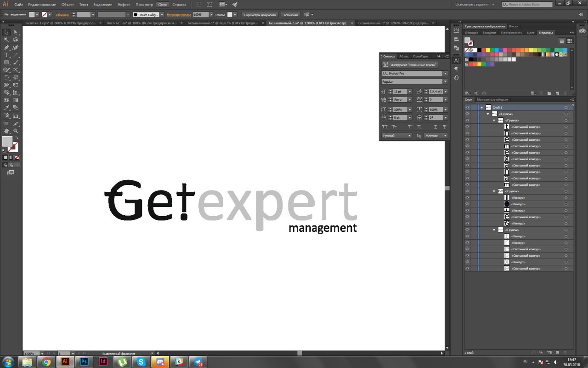Open the Character panel dock icon
Screen dimensions: 588x368
456,60
